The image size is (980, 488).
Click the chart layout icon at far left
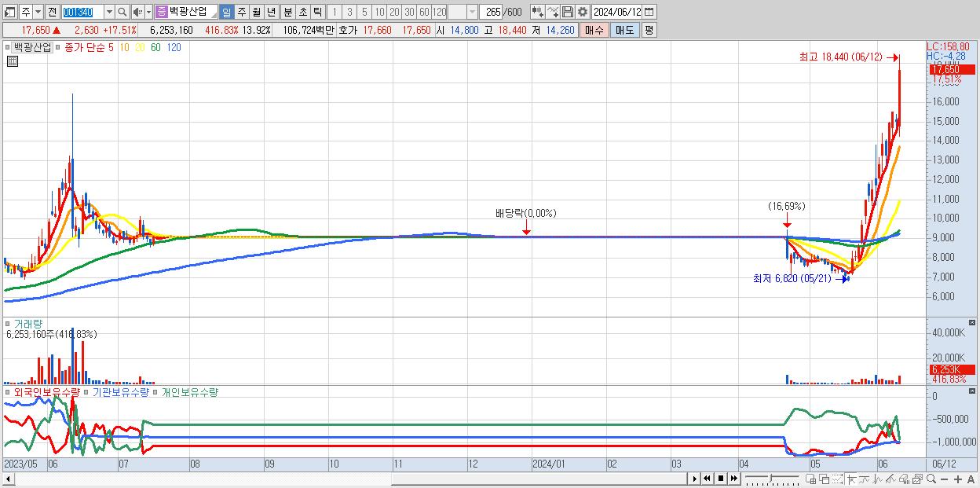pos(9,12)
